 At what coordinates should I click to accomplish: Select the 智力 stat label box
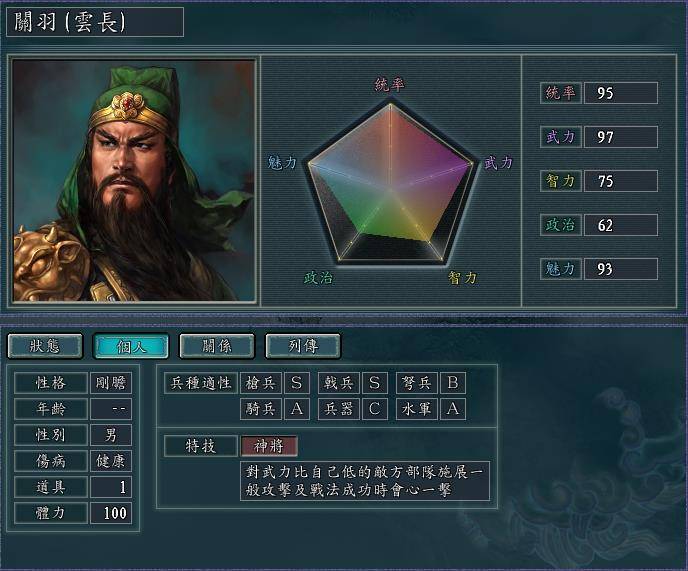click(x=561, y=181)
